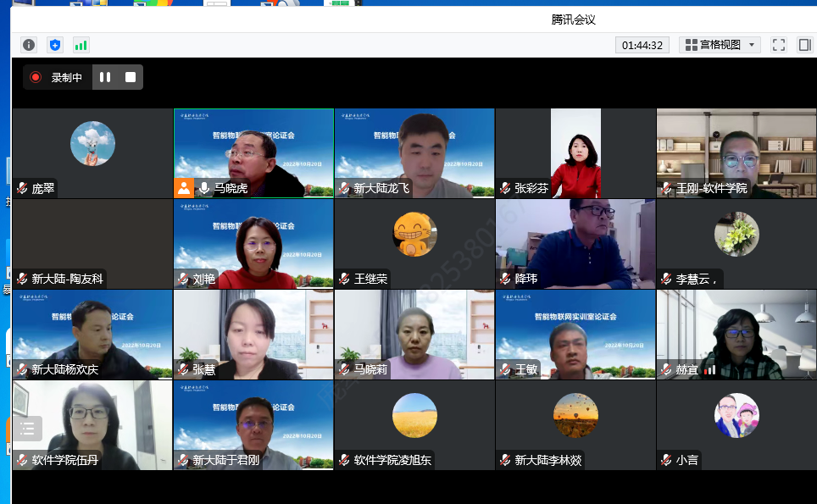
Task: Select 王继荣's emoji avatar tile
Action: tap(414, 235)
